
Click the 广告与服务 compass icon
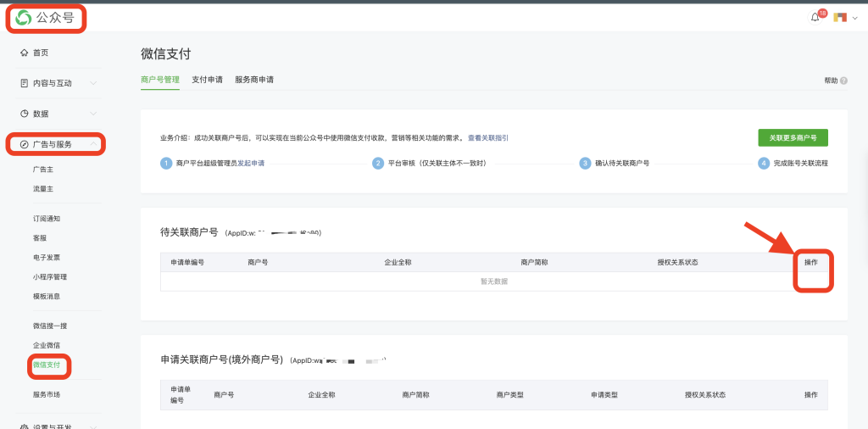click(24, 144)
